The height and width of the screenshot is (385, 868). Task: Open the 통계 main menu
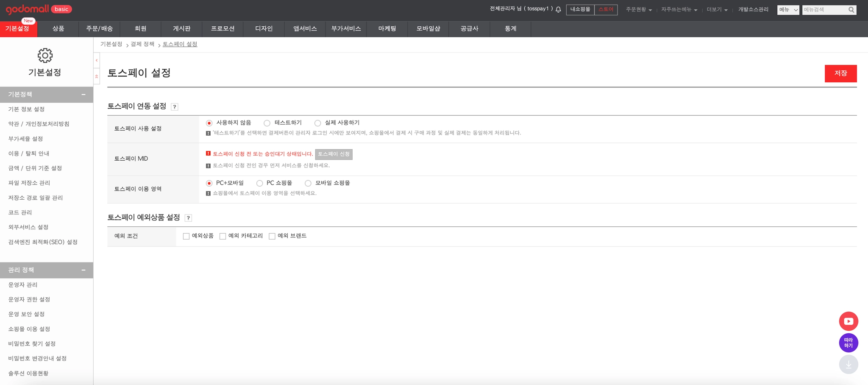point(511,29)
